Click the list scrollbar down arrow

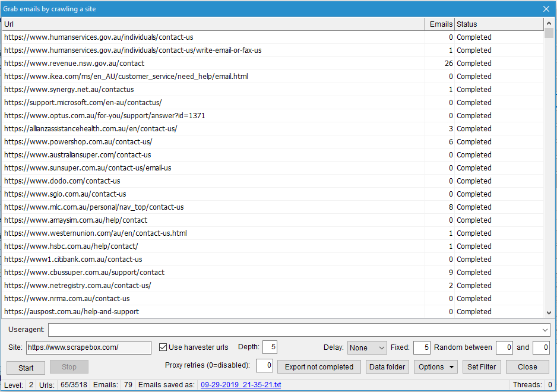point(549,313)
